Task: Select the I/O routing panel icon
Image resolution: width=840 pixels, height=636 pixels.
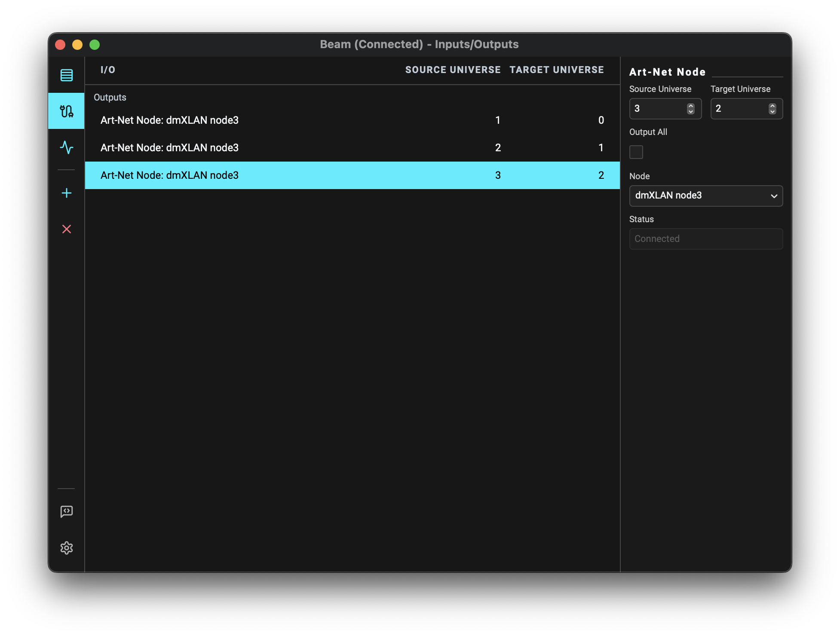Action: (67, 111)
